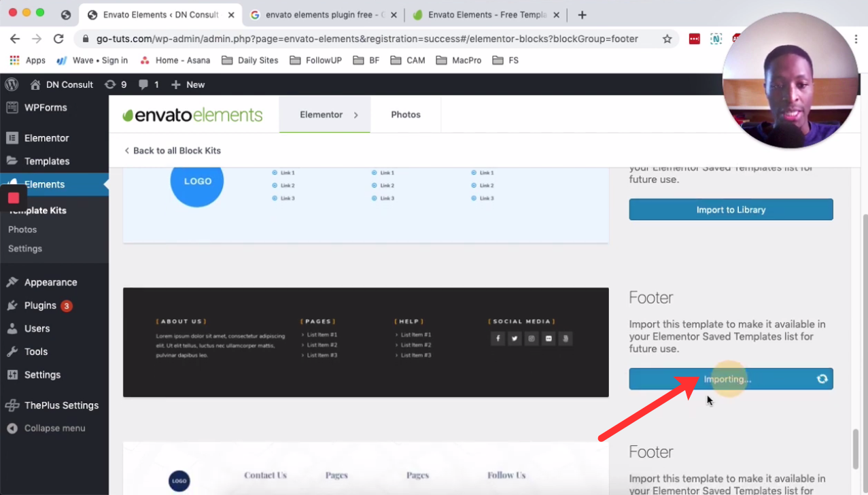
Task: Open New content menu in admin bar
Action: (188, 84)
